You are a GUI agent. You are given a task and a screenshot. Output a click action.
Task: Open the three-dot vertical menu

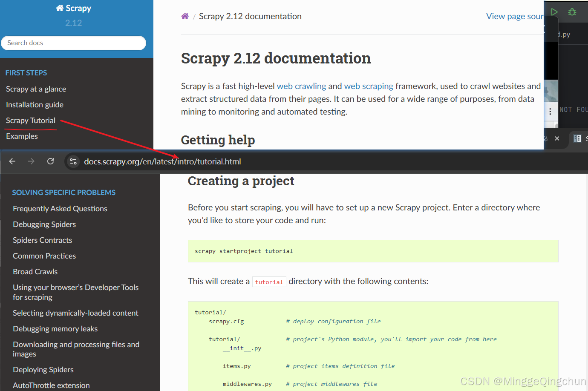click(x=550, y=111)
